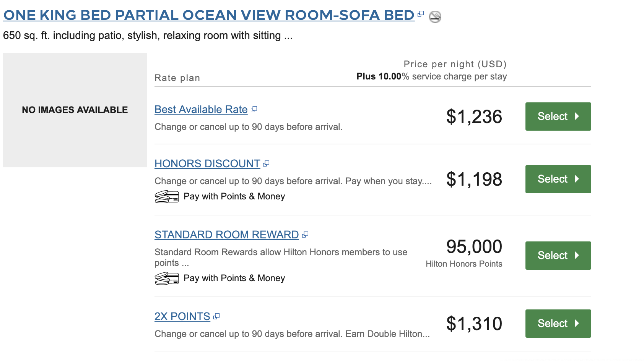Select the $1,236 Best Available Rate
Viewport: 644px width, 361px height.
click(x=558, y=117)
